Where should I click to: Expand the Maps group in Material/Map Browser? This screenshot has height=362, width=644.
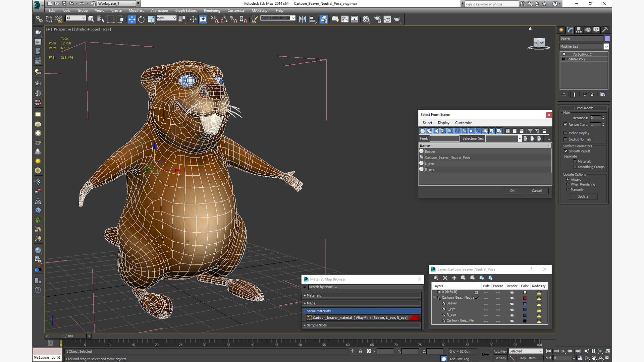[x=362, y=303]
